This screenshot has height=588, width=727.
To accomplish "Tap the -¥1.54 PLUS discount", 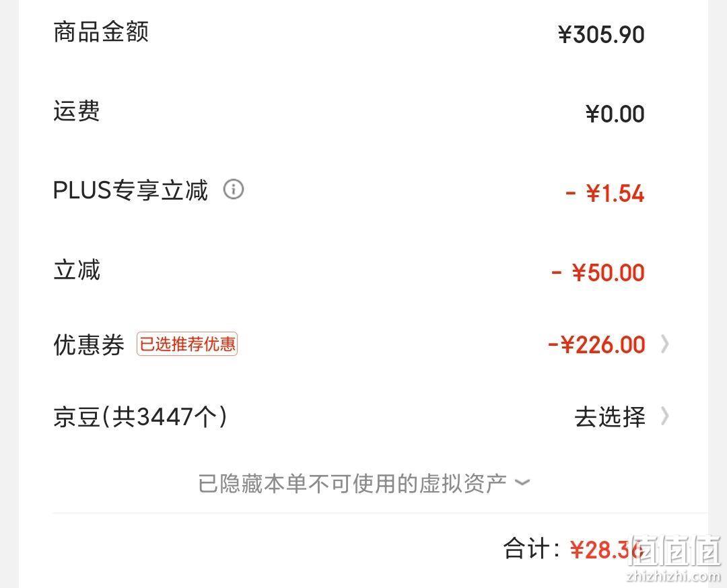I will pos(605,193).
